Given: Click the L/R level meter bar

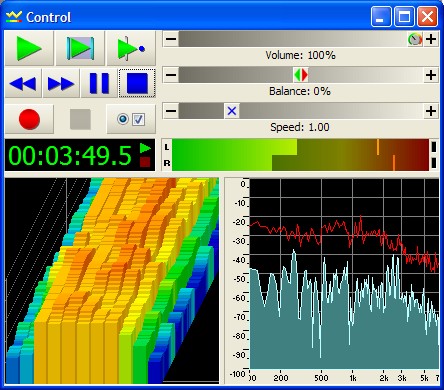Looking at the screenshot, I should point(300,155).
